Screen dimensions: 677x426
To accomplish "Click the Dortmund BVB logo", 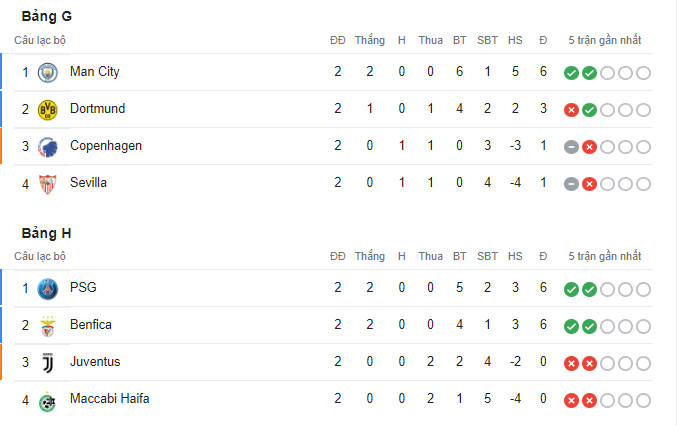I will click(x=47, y=110).
